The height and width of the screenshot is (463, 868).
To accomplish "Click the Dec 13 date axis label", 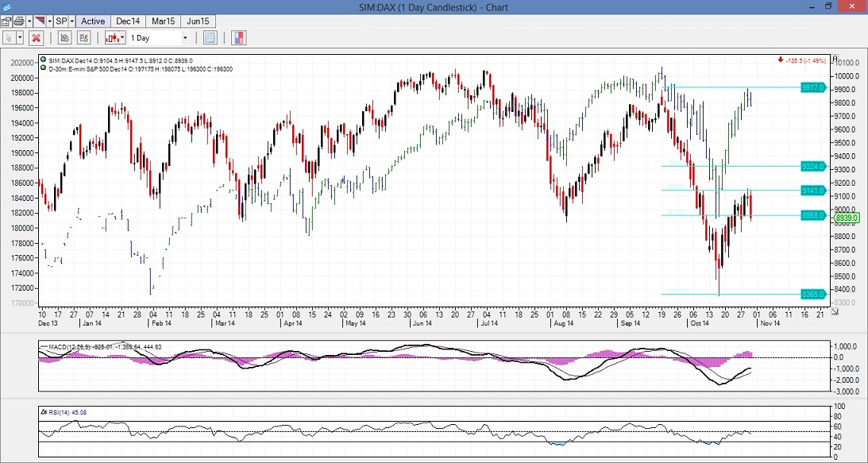I will coord(47,323).
